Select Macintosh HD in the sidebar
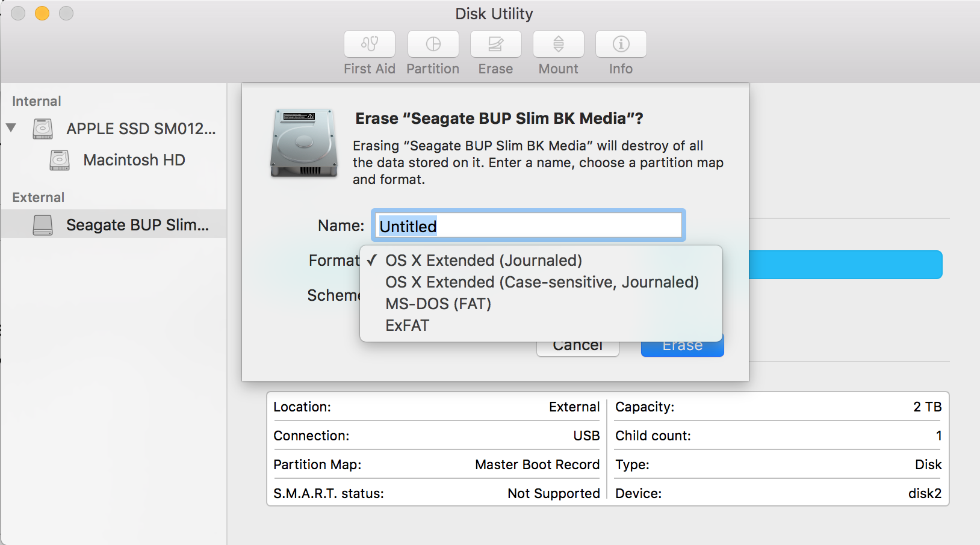980x545 pixels. pos(134,160)
